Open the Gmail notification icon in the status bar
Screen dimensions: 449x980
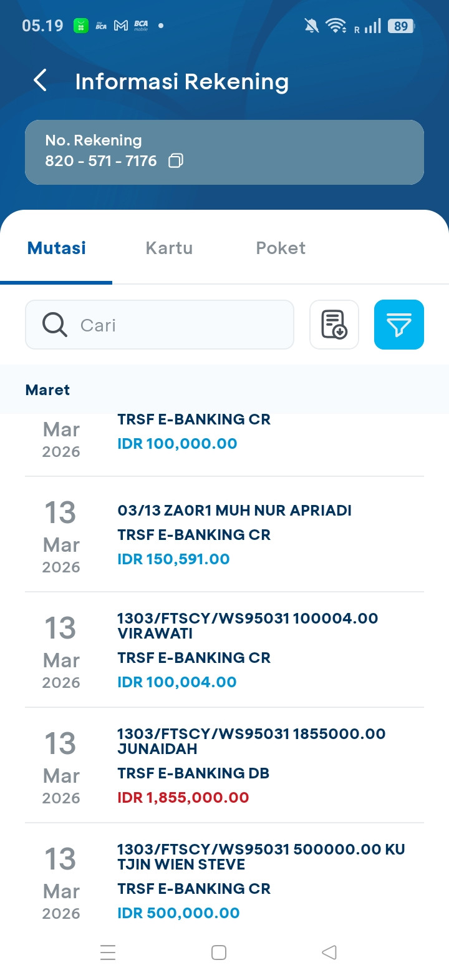click(121, 26)
